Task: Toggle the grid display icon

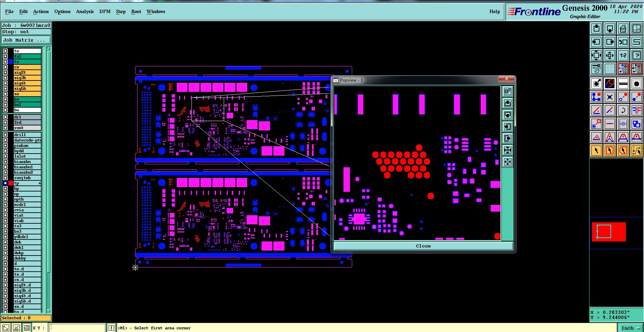Action: point(610,69)
